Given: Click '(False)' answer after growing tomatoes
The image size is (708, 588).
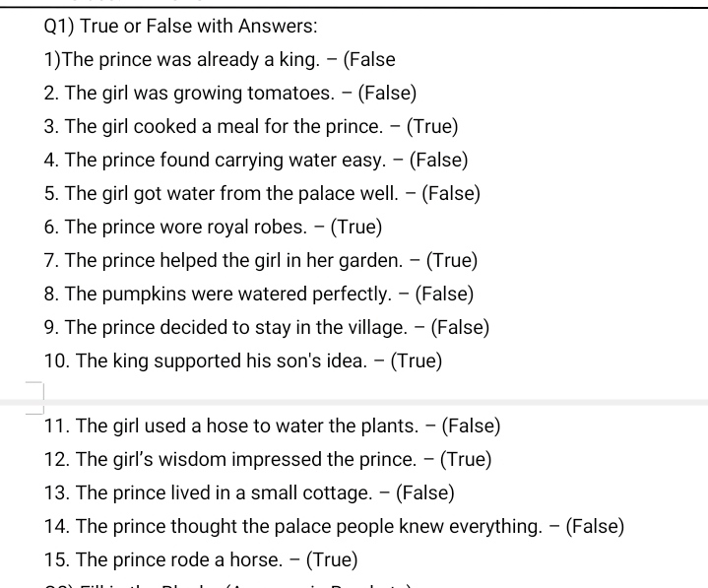Looking at the screenshot, I should (x=387, y=94).
